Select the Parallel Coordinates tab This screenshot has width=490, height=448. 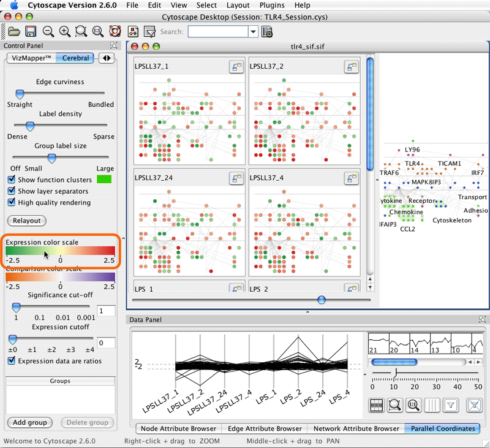(442, 428)
